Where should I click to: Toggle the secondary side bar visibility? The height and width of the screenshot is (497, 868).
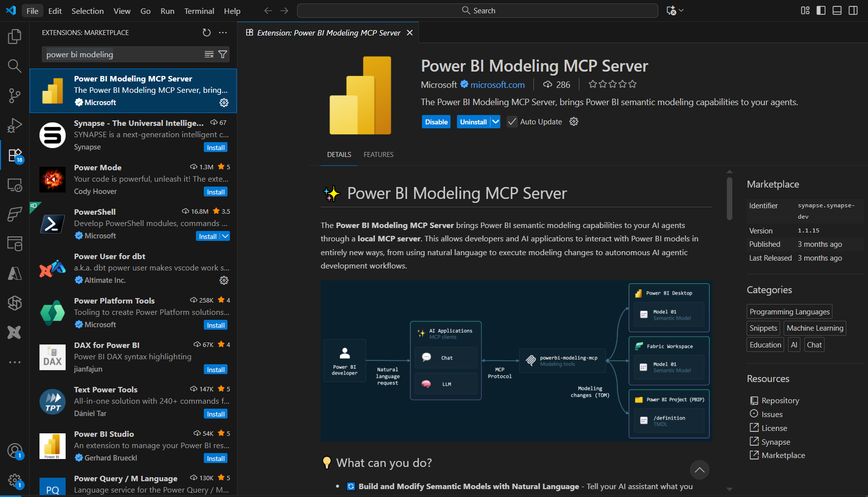coord(853,10)
